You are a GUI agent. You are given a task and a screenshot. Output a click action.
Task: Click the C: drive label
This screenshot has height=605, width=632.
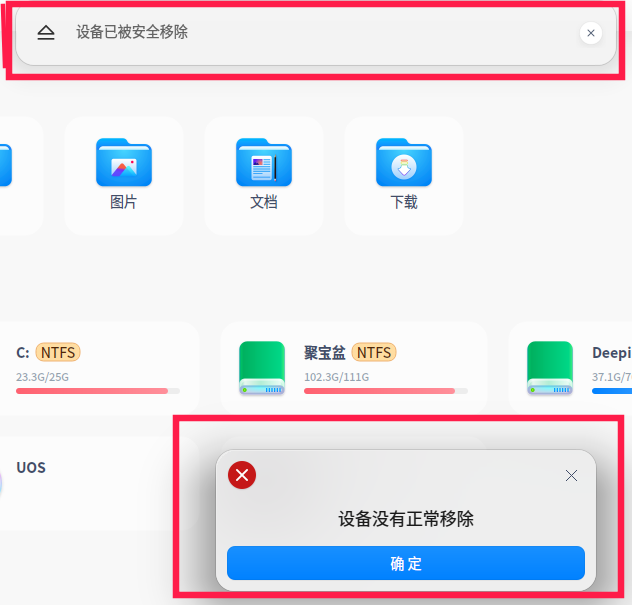tap(23, 353)
